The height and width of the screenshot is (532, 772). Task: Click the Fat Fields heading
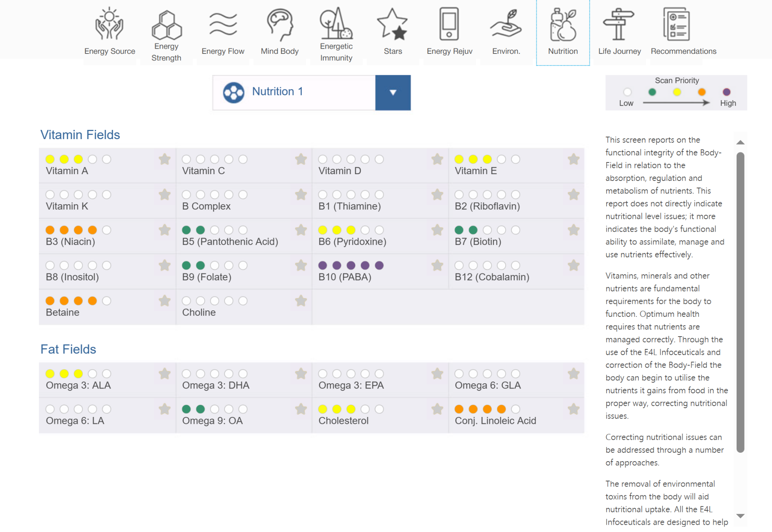point(68,349)
